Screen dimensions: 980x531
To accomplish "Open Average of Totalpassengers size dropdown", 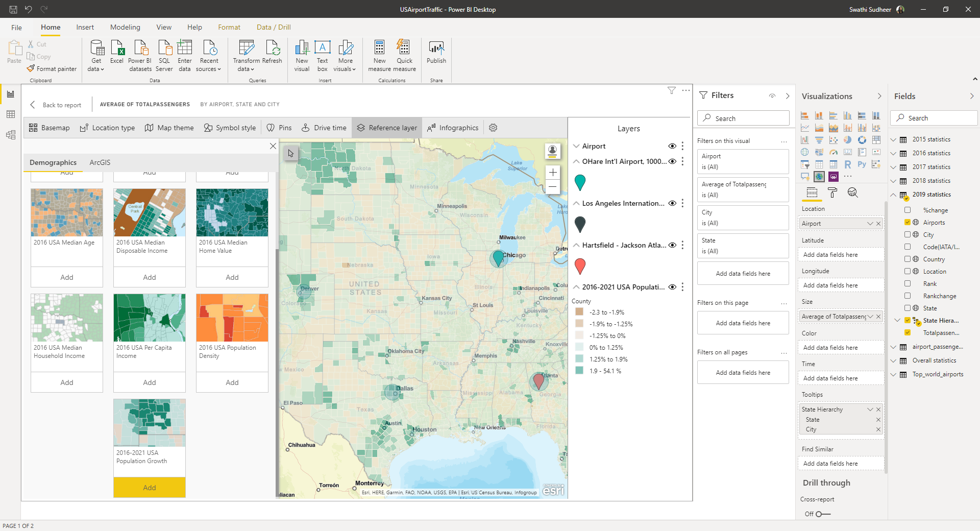I will pos(870,317).
